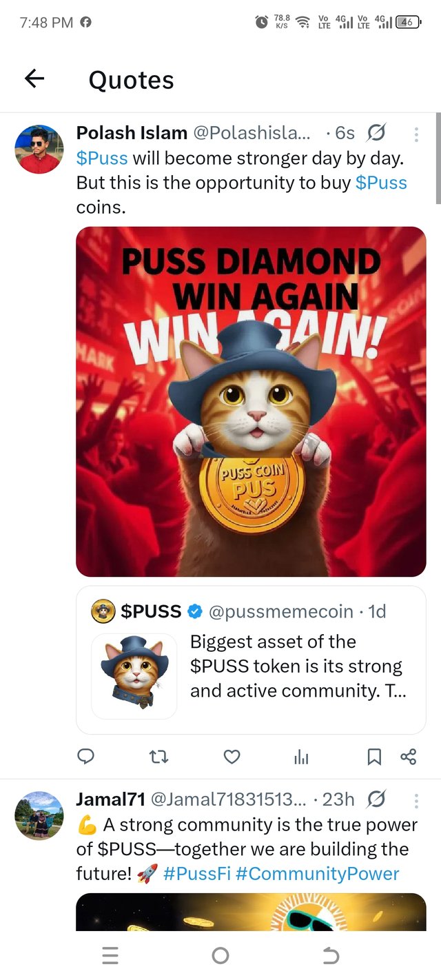The image size is (441, 980).
Task: Open more options menu on Polash's post
Action: [x=416, y=134]
